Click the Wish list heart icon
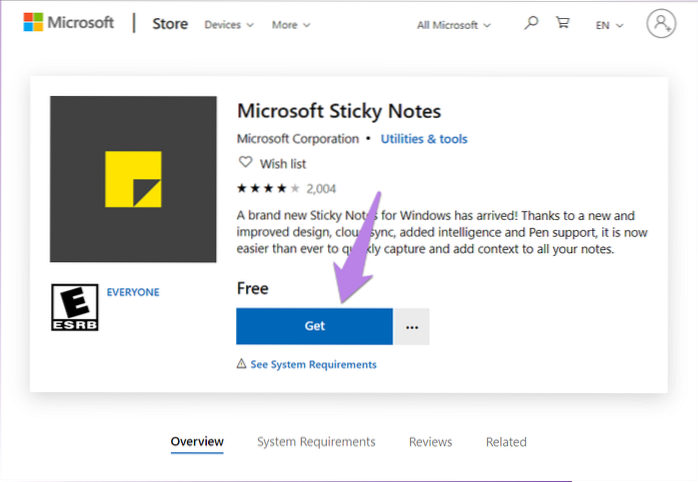698x482 pixels. [x=243, y=163]
